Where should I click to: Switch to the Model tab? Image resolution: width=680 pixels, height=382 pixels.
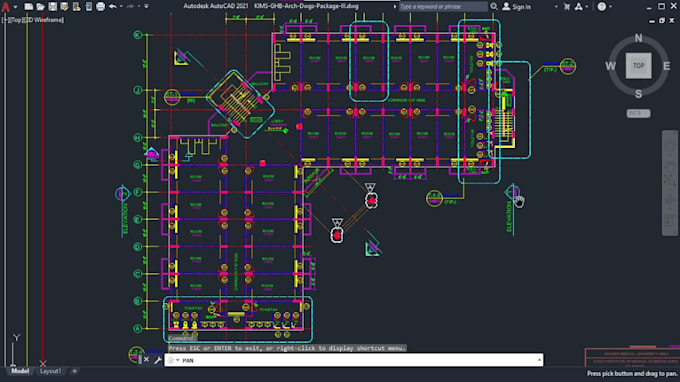pos(20,371)
